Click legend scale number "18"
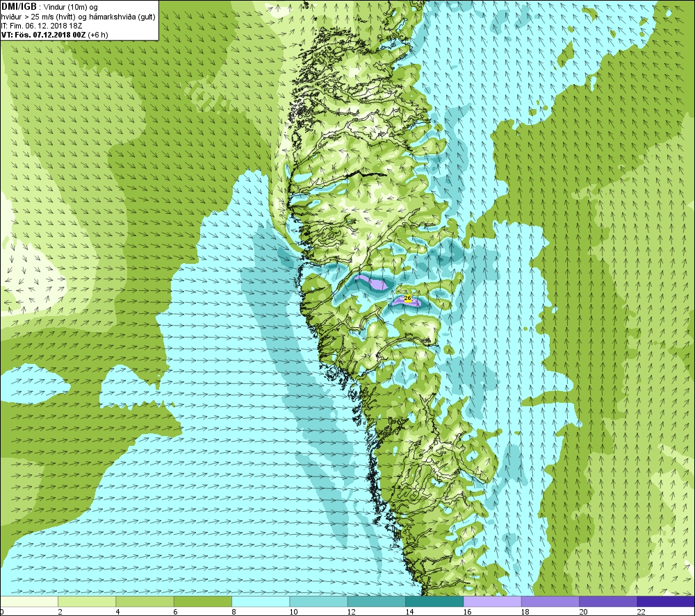 [x=525, y=612]
